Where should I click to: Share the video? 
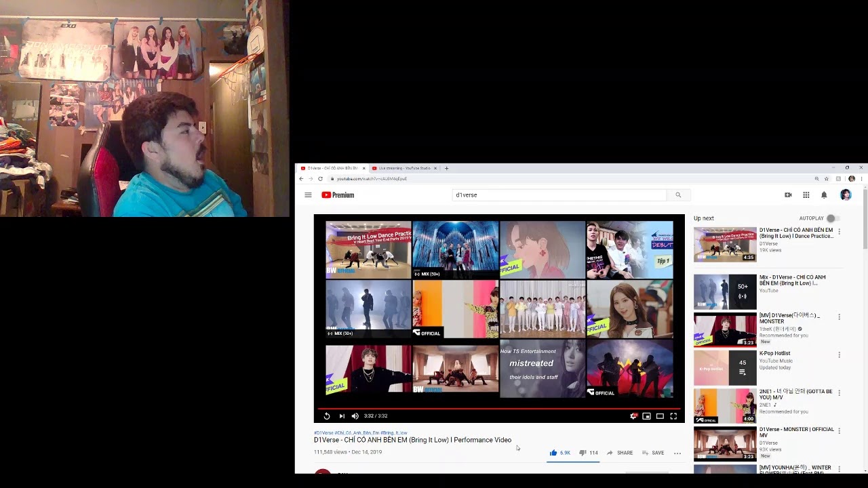(x=620, y=453)
